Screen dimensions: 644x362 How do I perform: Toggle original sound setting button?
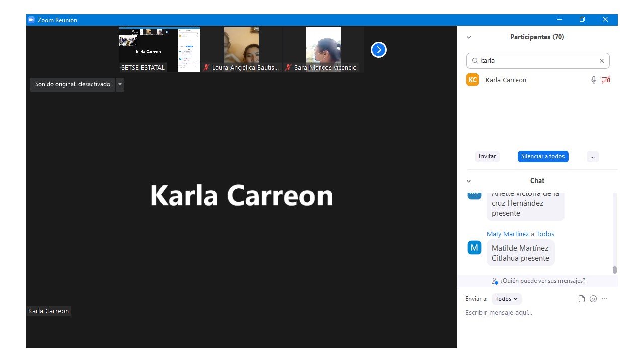click(x=72, y=84)
